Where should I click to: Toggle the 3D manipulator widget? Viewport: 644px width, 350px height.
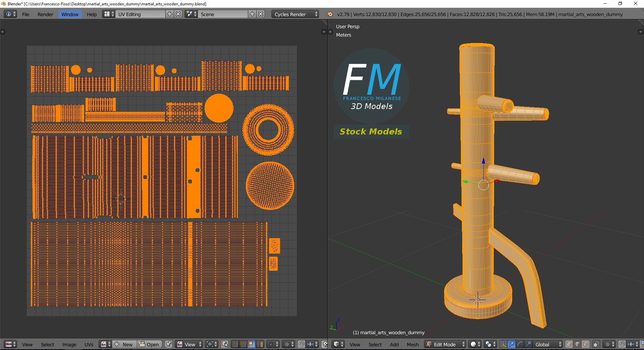(x=503, y=344)
